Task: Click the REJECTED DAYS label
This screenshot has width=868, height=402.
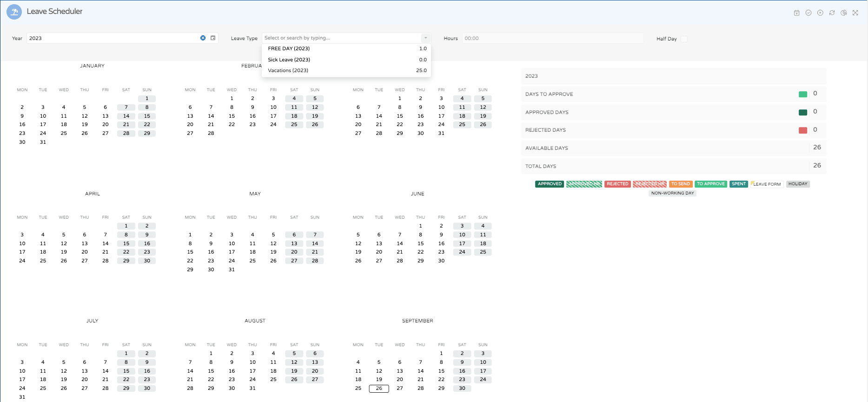Action: tap(545, 130)
